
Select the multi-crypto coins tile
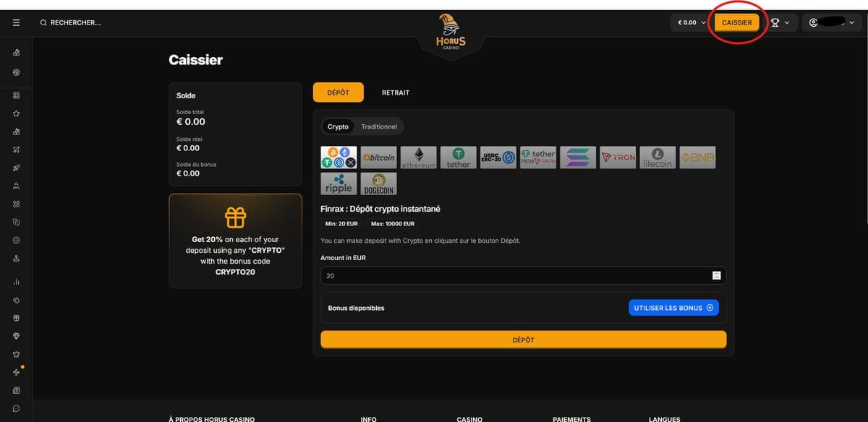(x=339, y=158)
